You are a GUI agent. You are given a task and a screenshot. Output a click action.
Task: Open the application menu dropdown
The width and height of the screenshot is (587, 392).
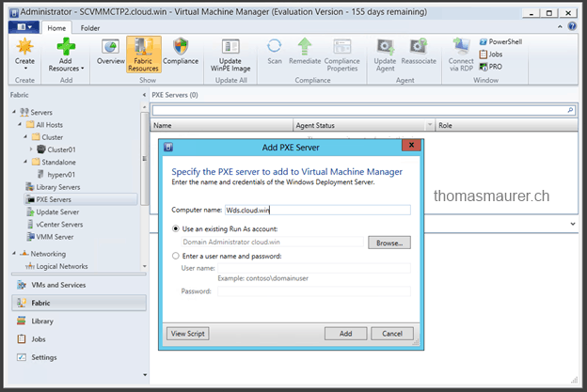24,27
